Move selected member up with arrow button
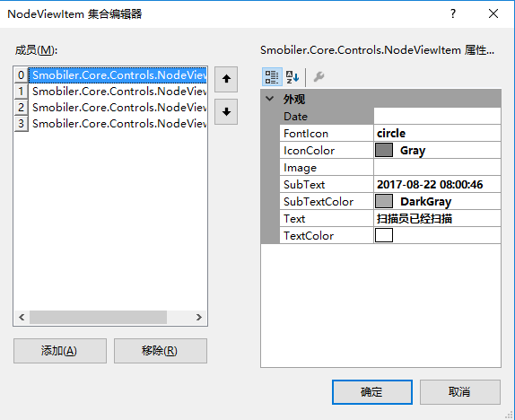Image resolution: width=515 pixels, height=420 pixels. pyautogui.click(x=226, y=79)
